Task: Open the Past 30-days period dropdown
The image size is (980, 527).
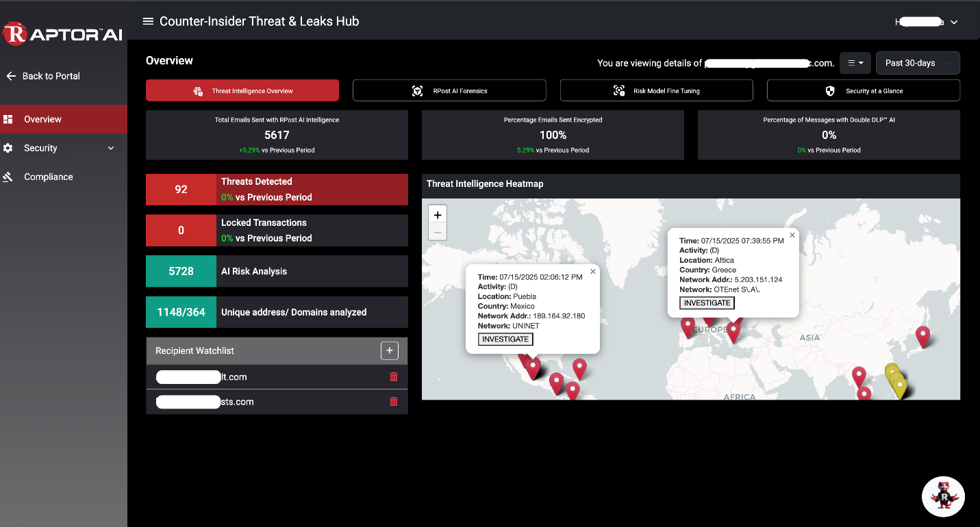Action: (918, 63)
